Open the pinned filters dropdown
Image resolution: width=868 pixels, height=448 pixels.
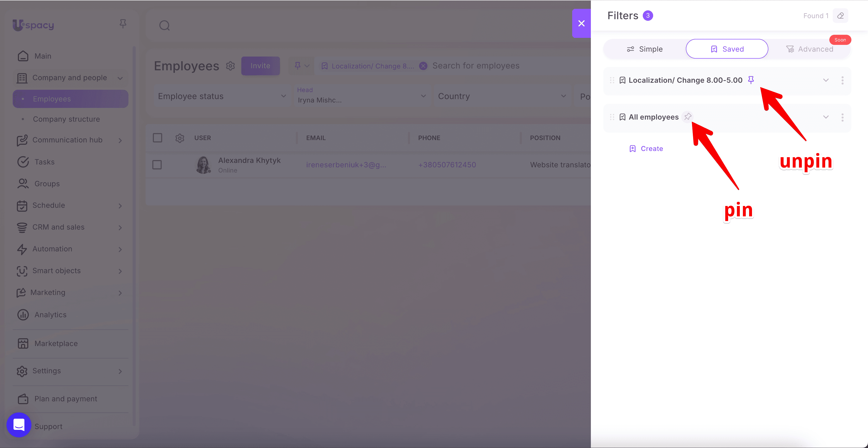pos(302,66)
